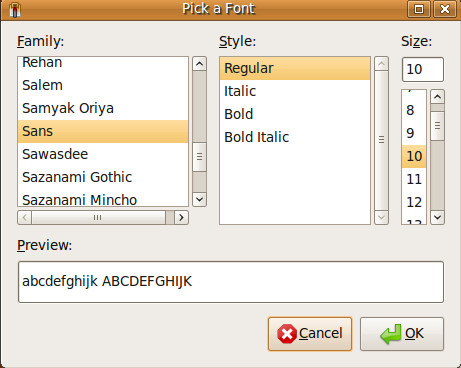Viewport: 461px width, 368px height.
Task: Click the Style list scroll-down arrow
Action: (x=381, y=218)
